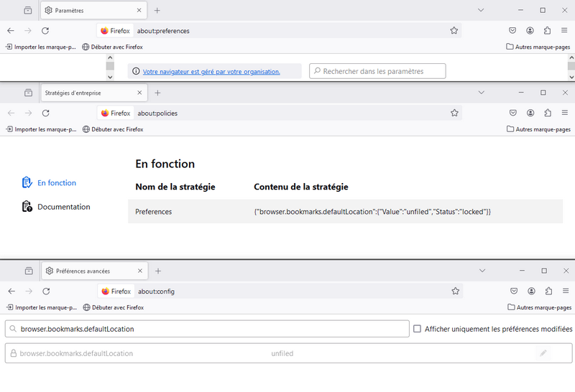This screenshot has width=575, height=392.
Task: Open the 'Votre navigateur est géré par votre organisation' link
Action: (x=211, y=72)
